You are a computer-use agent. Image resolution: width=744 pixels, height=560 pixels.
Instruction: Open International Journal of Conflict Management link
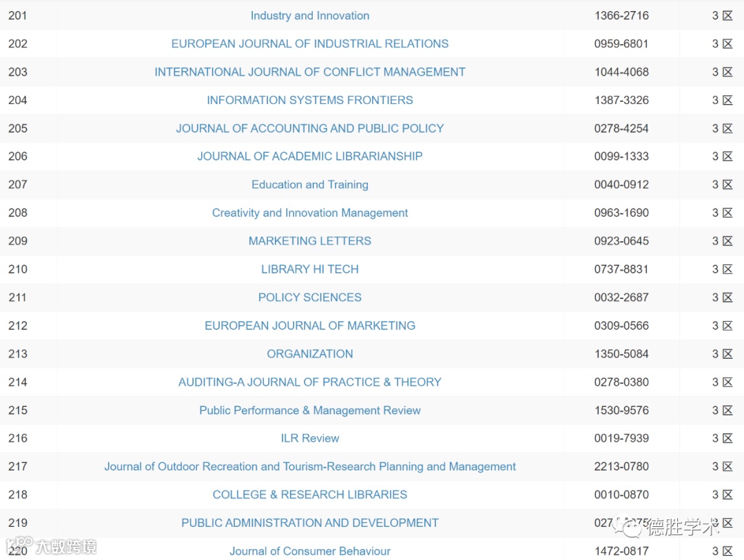click(x=310, y=72)
